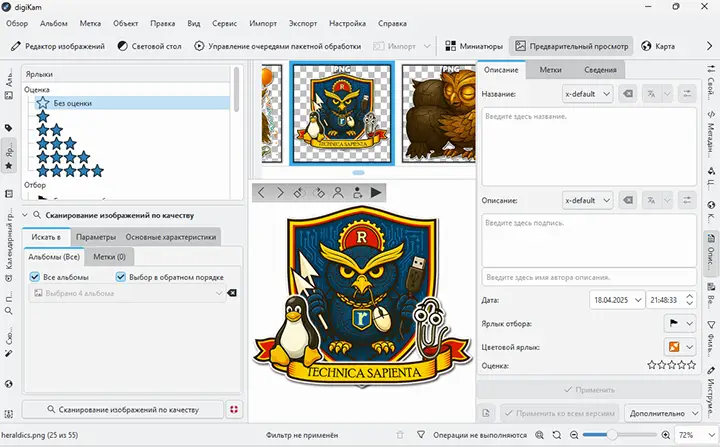The height and width of the screenshot is (447, 720).
Task: Open the Световой стол light table
Action: click(x=149, y=46)
